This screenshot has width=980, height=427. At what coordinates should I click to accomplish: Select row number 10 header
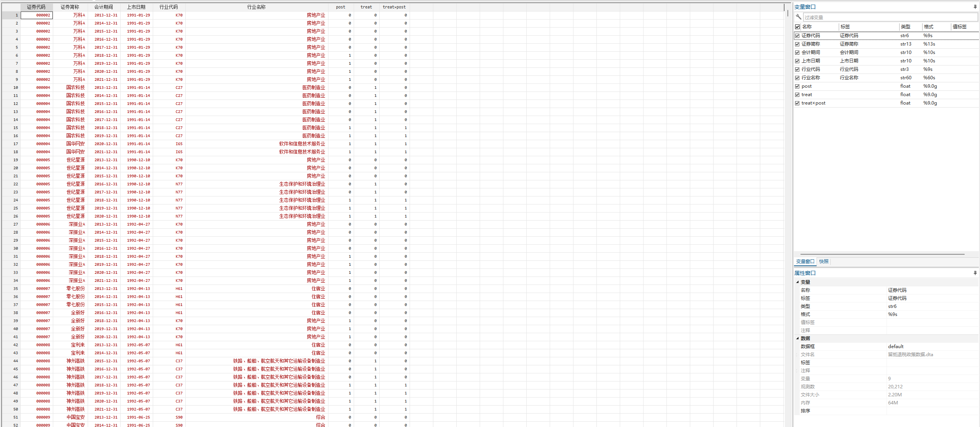click(x=11, y=87)
